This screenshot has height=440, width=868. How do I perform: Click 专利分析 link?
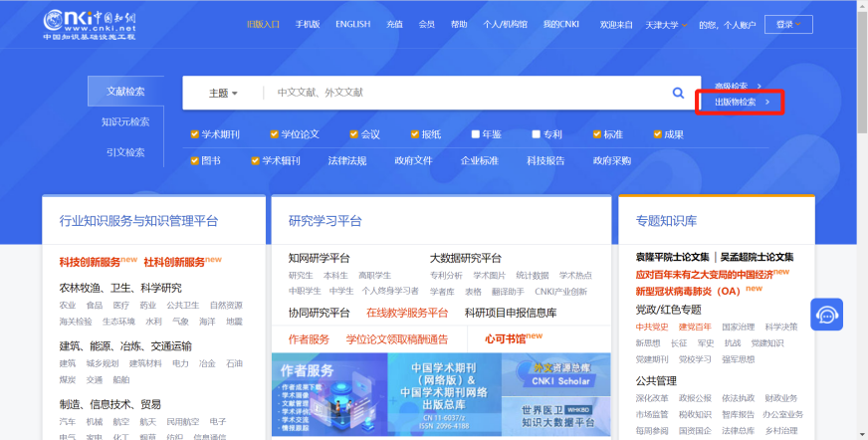tap(446, 275)
